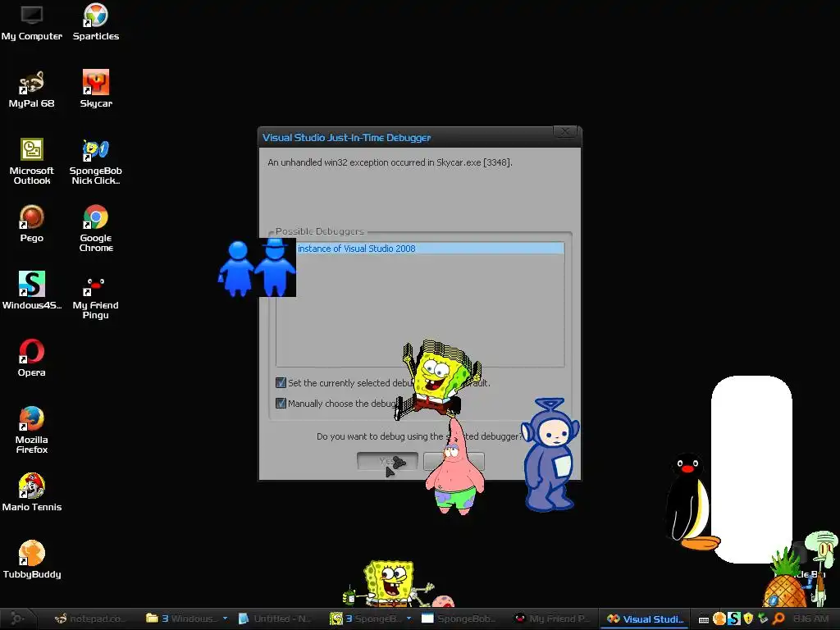This screenshot has width=840, height=630.
Task: Launch the Google Chrome desktop shortcut
Action: click(96, 228)
